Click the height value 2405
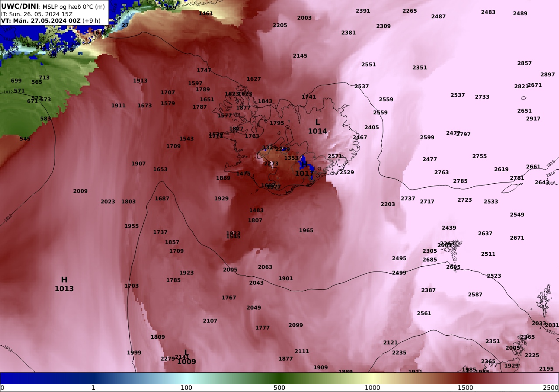Screen dimensions: 559x392 (x=372, y=127)
